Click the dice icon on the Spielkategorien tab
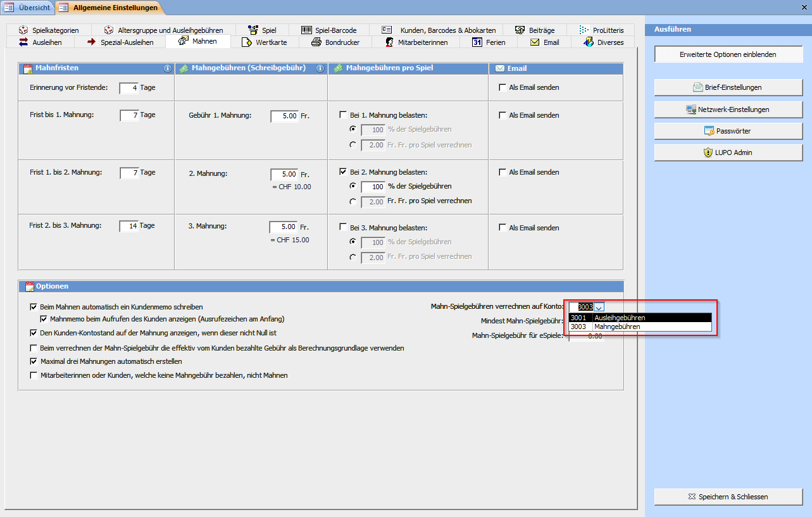The width and height of the screenshot is (812, 517). click(x=23, y=30)
